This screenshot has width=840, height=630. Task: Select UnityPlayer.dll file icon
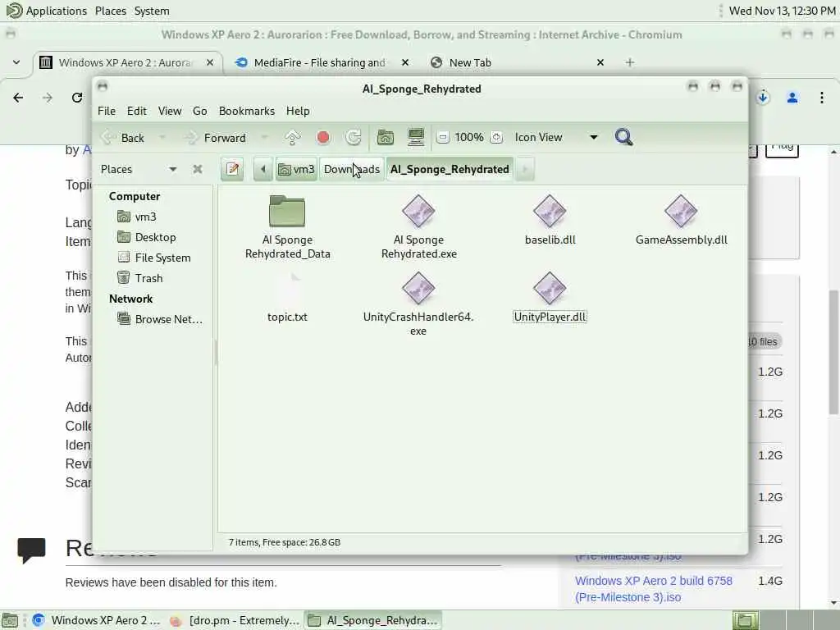pos(550,288)
